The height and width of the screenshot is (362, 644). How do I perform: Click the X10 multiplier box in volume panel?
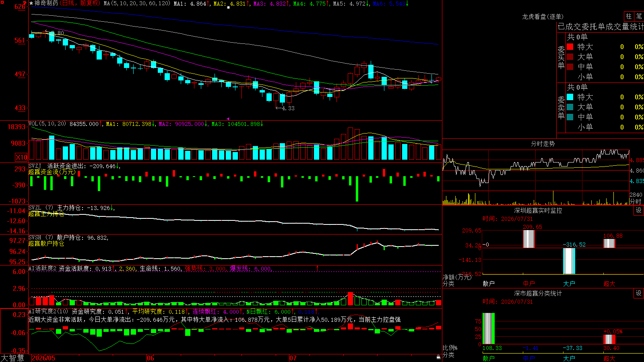tap(21, 157)
